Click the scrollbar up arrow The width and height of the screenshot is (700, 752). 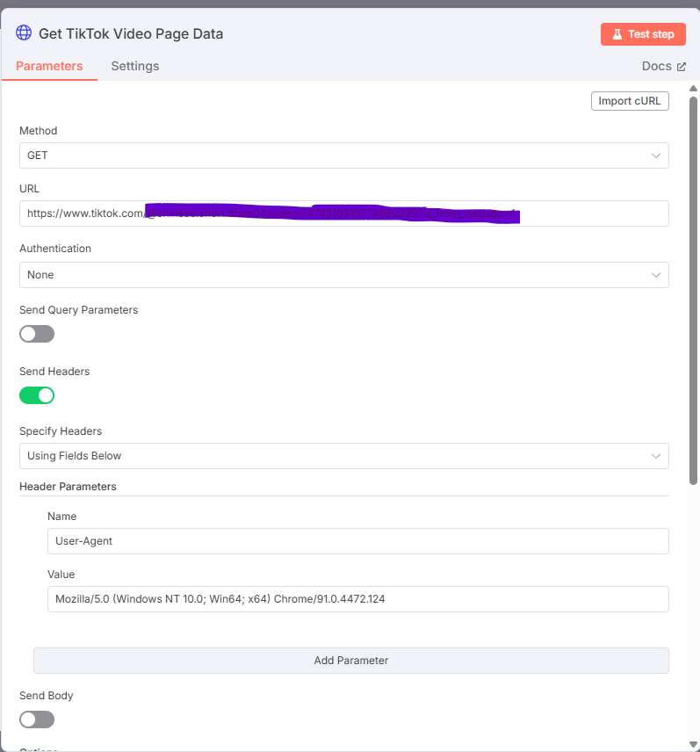point(693,88)
